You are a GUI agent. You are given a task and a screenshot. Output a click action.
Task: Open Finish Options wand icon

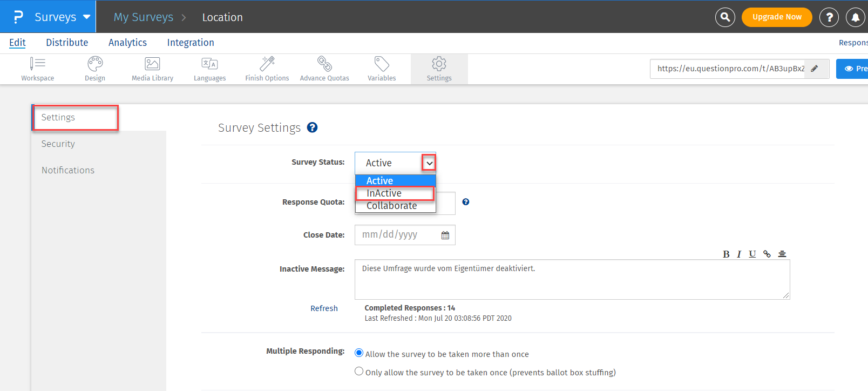tap(267, 64)
